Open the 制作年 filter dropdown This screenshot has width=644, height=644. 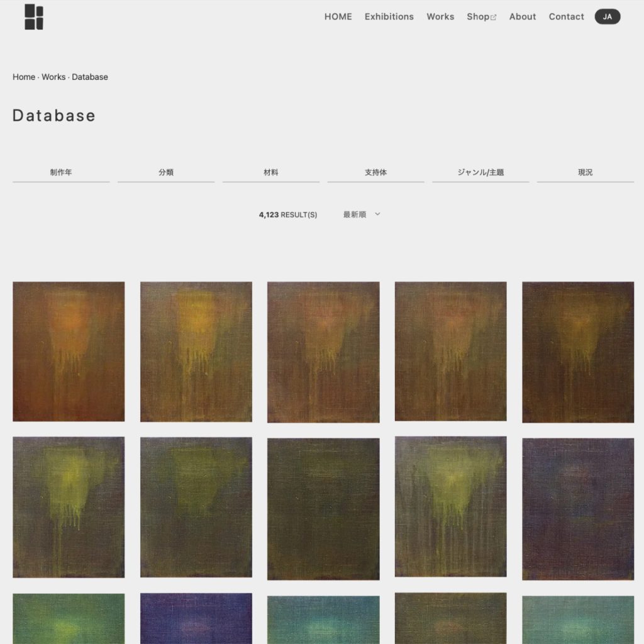(x=61, y=172)
